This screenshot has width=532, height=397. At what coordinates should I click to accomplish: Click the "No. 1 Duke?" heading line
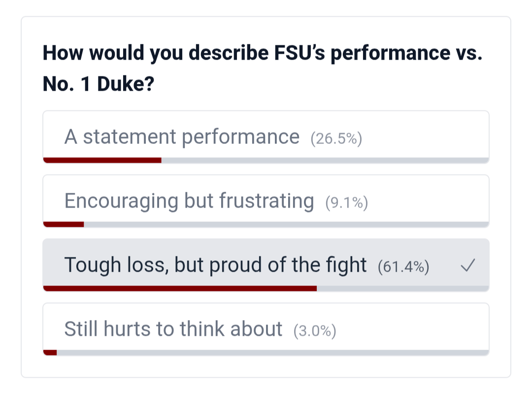click(x=99, y=85)
